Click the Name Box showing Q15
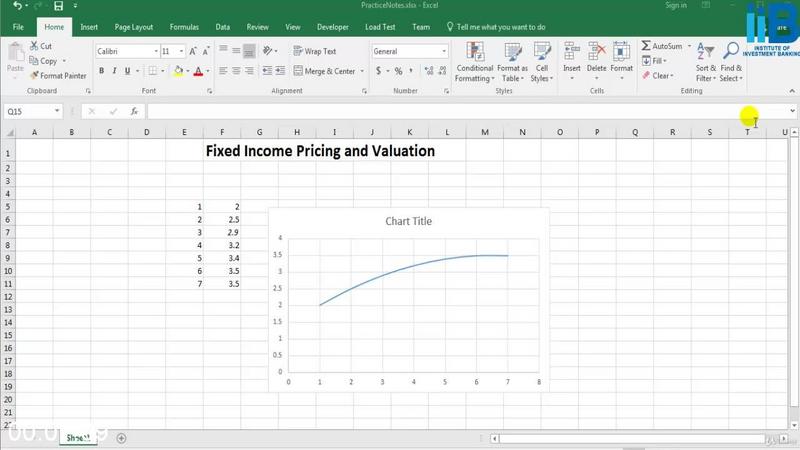 coord(33,111)
